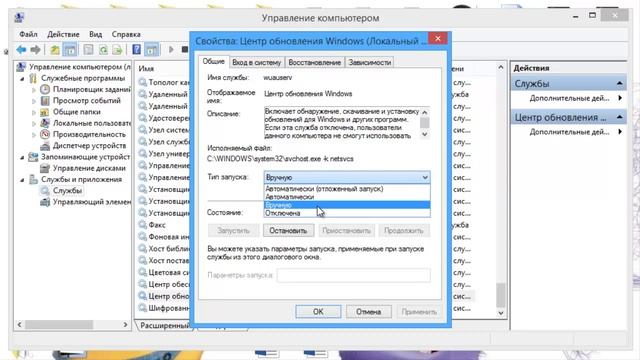Choose the Автоматически startup option
The width and height of the screenshot is (640, 360).
coord(347,197)
